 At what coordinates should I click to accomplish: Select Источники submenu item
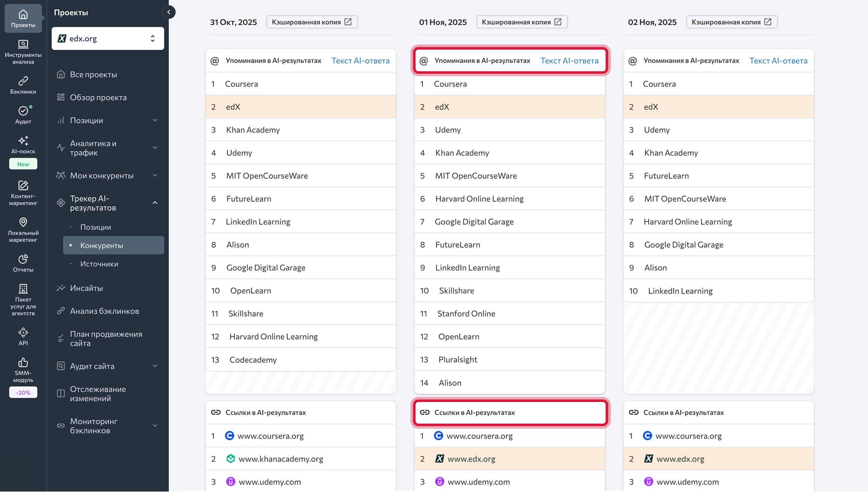[99, 264]
